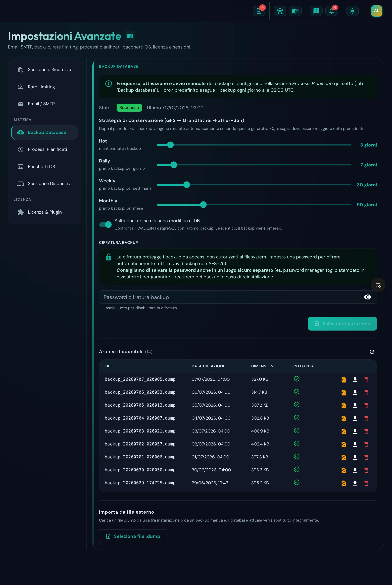Viewport: 392px width, 585px height.
Task: Download backup_20260701_020006.dump
Action: 355,457
